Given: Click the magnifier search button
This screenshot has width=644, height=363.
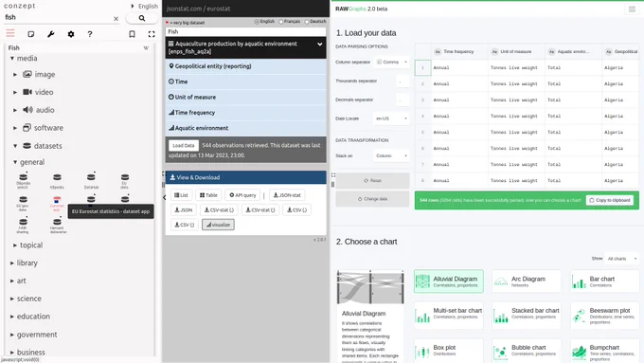Looking at the screenshot, I should point(142,18).
